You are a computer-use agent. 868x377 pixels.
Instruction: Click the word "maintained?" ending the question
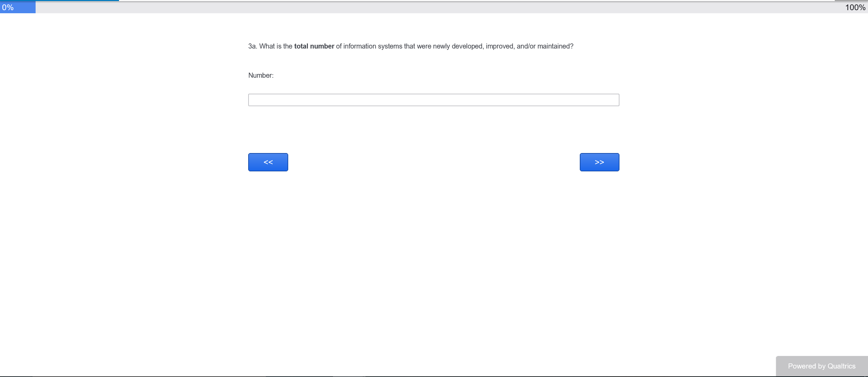[x=555, y=46]
